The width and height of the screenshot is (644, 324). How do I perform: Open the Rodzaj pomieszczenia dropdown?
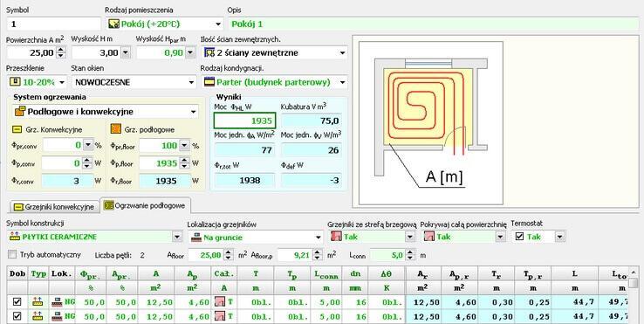pos(218,24)
